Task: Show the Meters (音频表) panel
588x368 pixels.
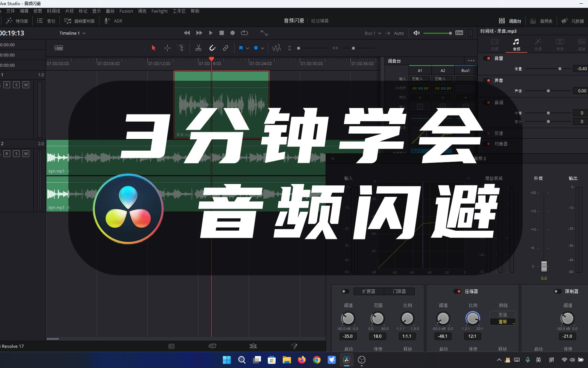Action: pos(541,21)
